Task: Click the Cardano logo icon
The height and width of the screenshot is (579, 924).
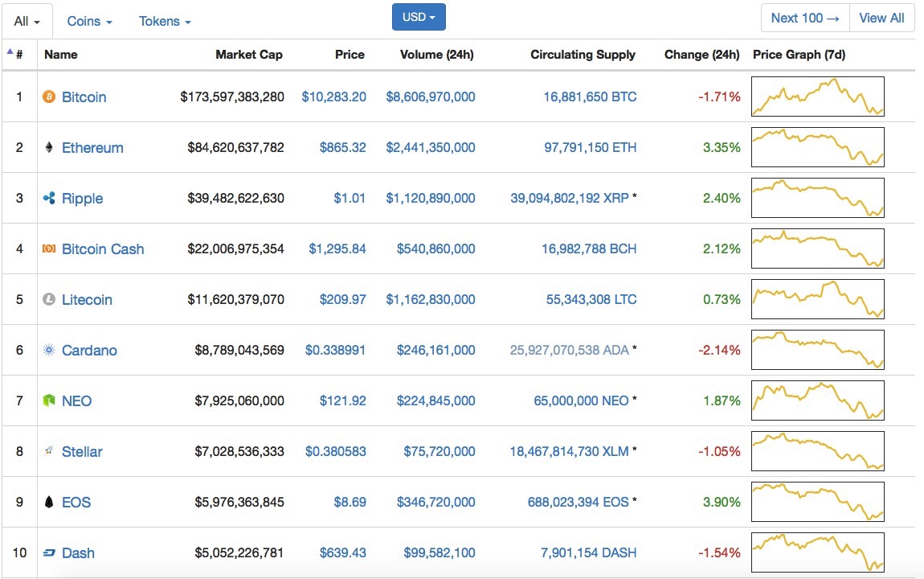Action: (49, 350)
